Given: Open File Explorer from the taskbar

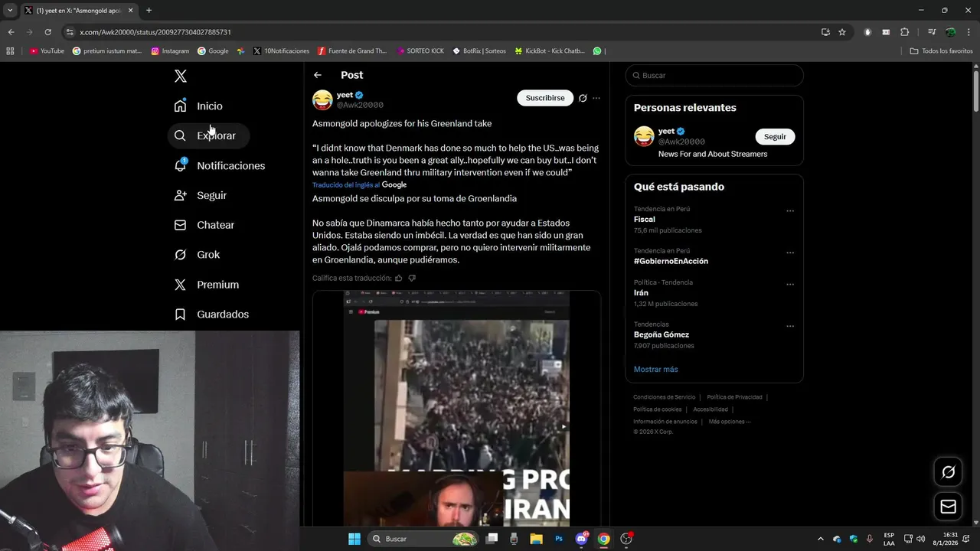Looking at the screenshot, I should coord(537,539).
